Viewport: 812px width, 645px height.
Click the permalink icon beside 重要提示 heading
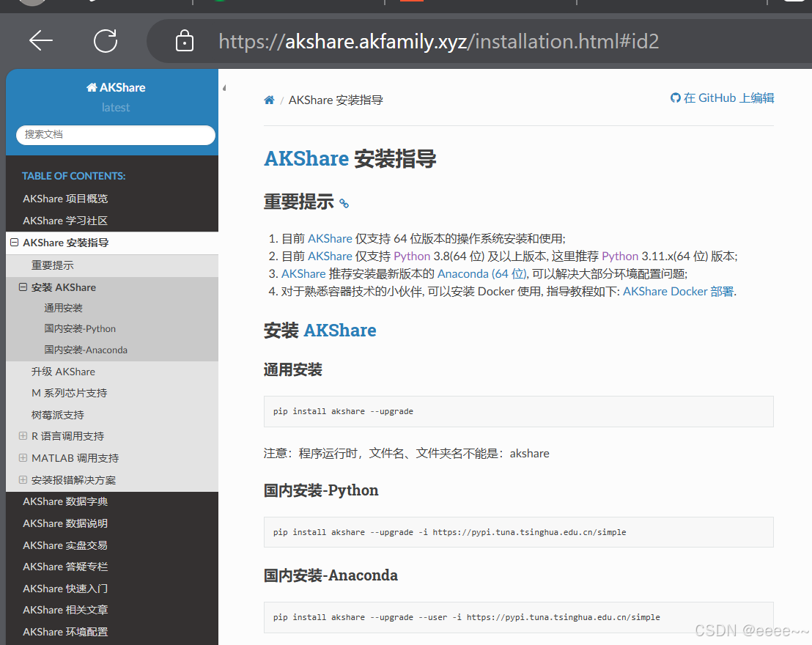tap(344, 204)
